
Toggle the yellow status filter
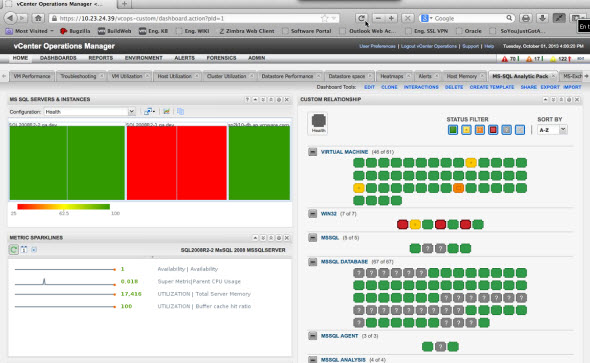[466, 130]
